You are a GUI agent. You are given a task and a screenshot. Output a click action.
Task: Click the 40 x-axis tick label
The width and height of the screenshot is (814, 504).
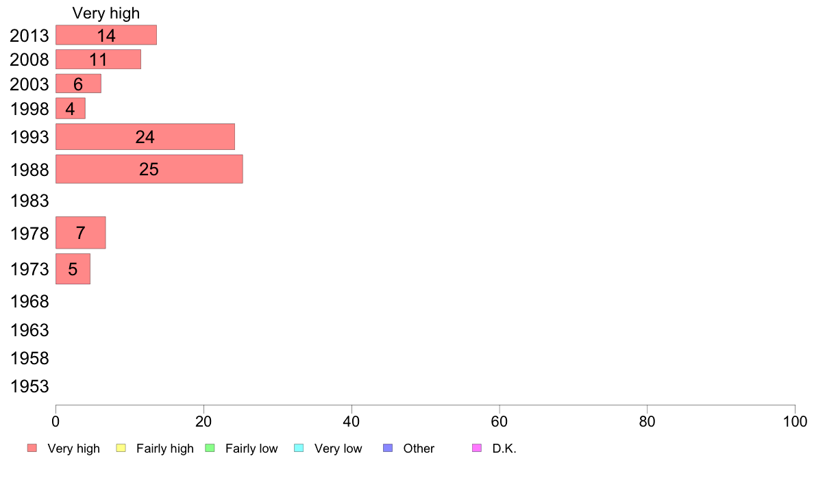click(x=351, y=421)
